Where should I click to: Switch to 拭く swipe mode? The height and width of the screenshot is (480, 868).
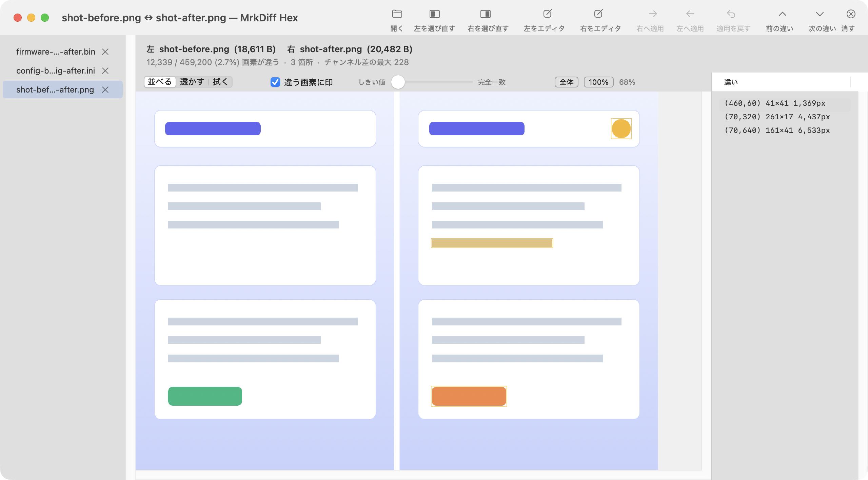click(220, 82)
